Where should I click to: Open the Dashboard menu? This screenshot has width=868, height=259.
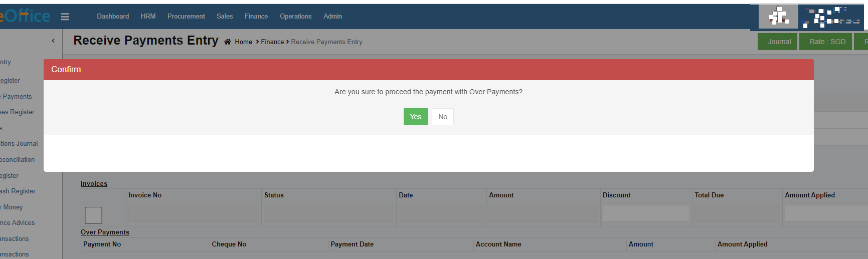pyautogui.click(x=113, y=17)
